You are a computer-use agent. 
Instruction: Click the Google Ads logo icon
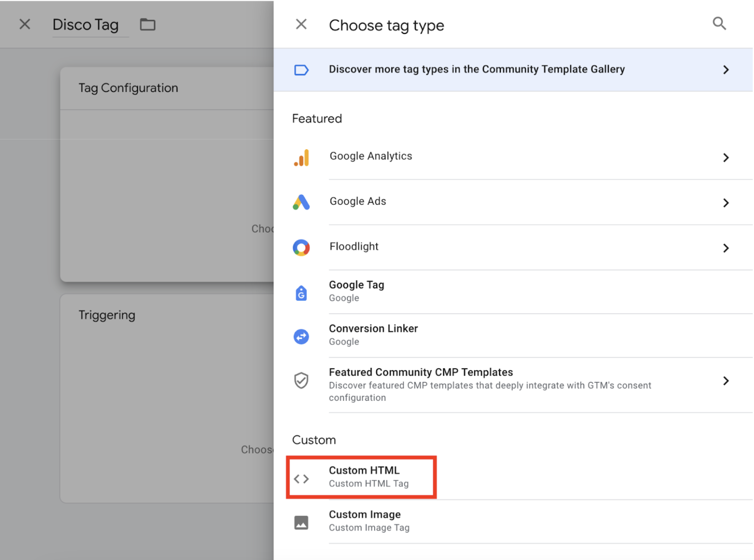point(301,202)
